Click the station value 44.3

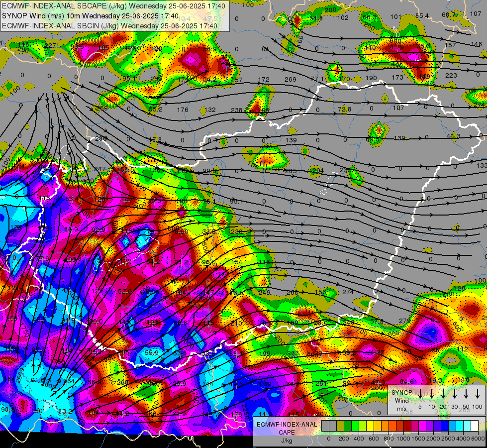454,136
